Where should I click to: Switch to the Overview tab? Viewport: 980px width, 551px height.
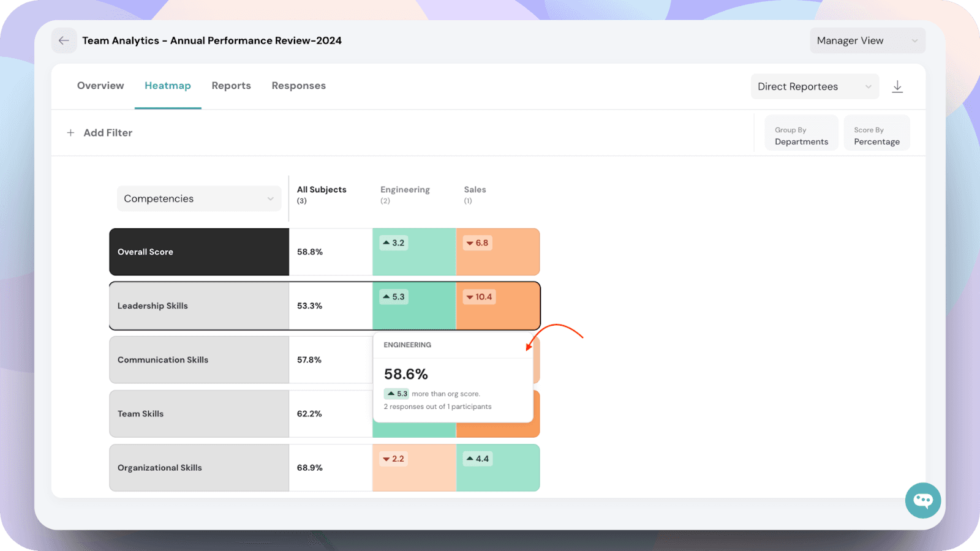pyautogui.click(x=100, y=86)
